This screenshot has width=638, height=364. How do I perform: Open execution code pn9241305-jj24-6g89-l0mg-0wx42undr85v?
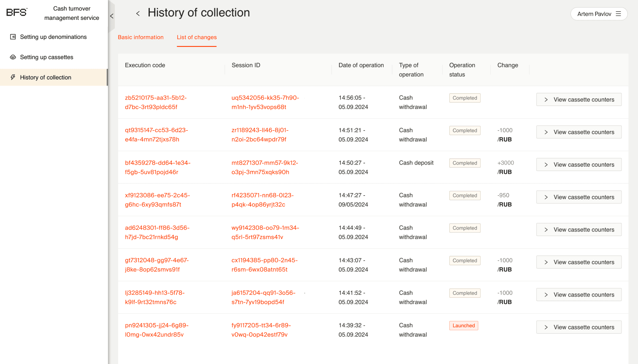[157, 330]
